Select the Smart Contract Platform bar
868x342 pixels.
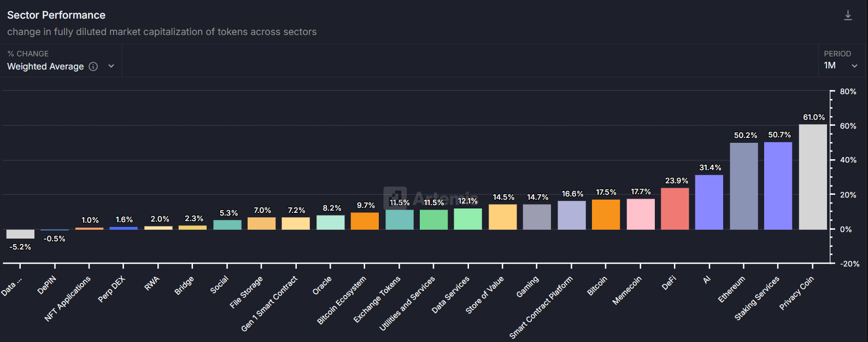(x=571, y=215)
